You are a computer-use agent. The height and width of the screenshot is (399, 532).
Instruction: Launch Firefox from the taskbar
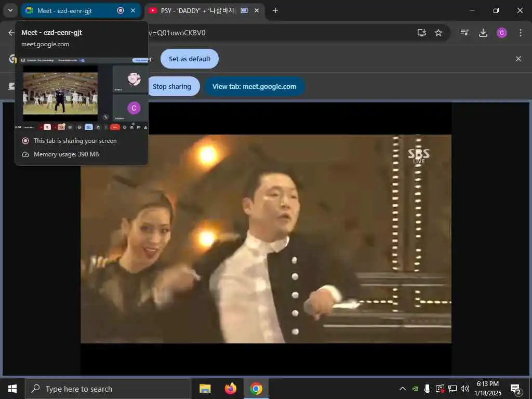[x=230, y=389]
